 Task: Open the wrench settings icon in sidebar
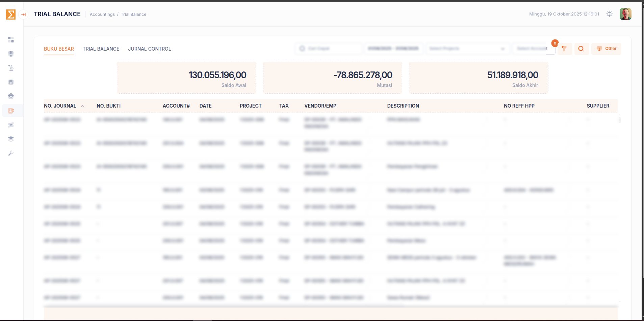11,153
